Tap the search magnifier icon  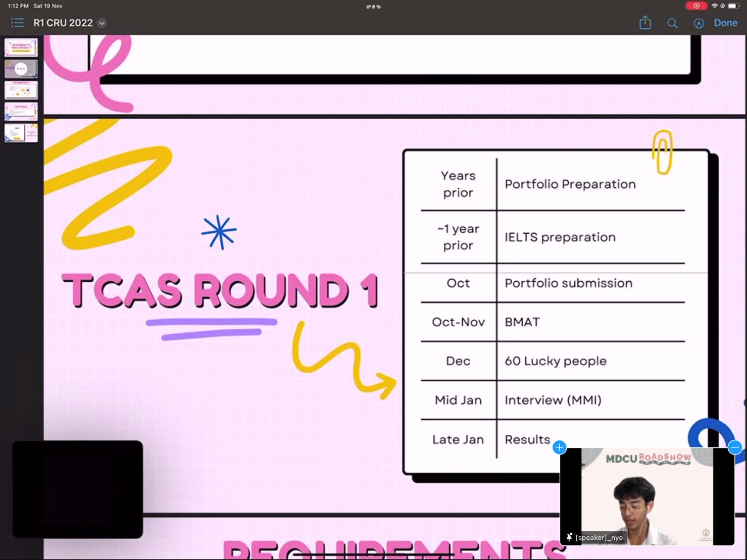pyautogui.click(x=672, y=23)
